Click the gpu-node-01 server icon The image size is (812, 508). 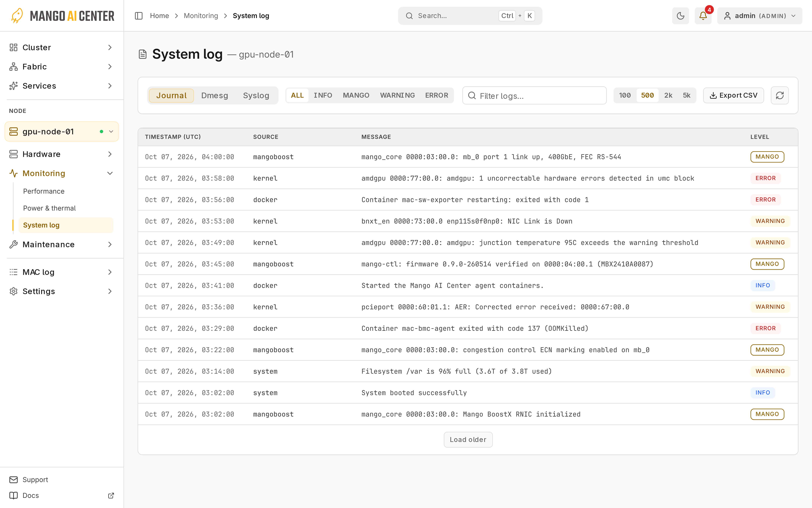[x=13, y=131]
